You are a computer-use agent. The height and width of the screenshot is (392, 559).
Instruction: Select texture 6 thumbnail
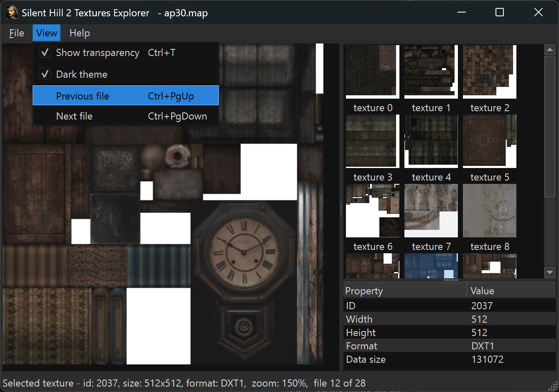[x=373, y=211]
